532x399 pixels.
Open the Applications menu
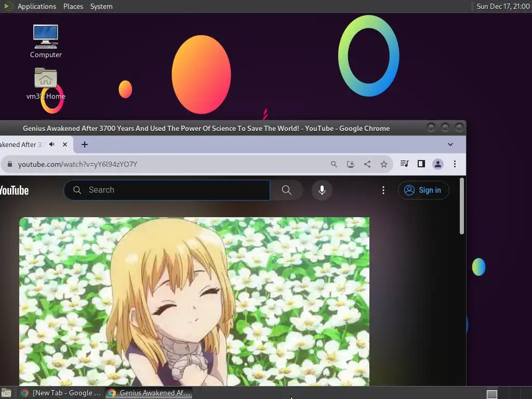[37, 6]
